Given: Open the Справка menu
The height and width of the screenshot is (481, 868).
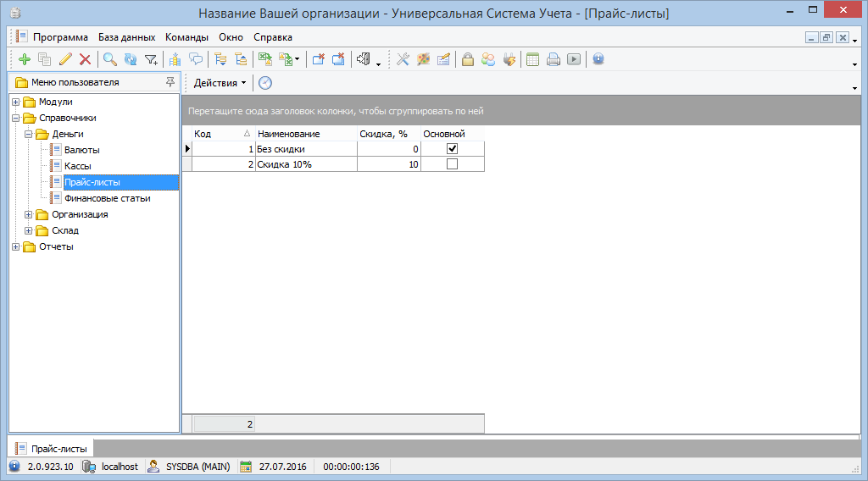Looking at the screenshot, I should tap(273, 37).
